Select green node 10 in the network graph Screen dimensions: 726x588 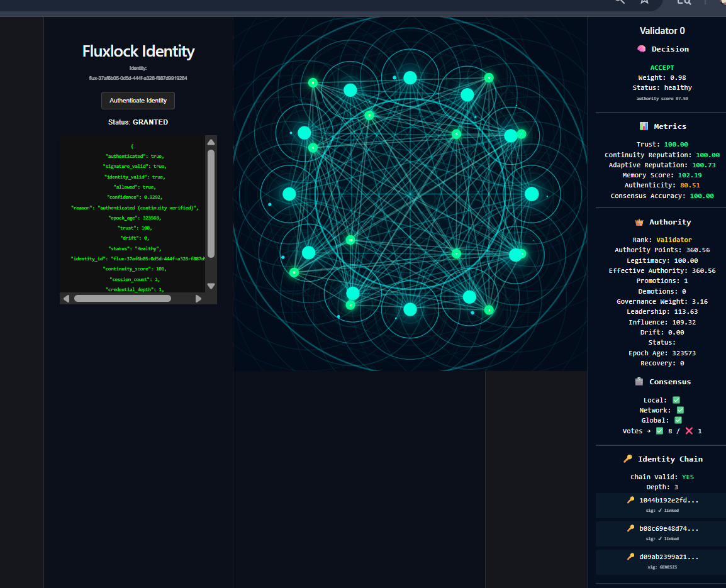tap(350, 240)
